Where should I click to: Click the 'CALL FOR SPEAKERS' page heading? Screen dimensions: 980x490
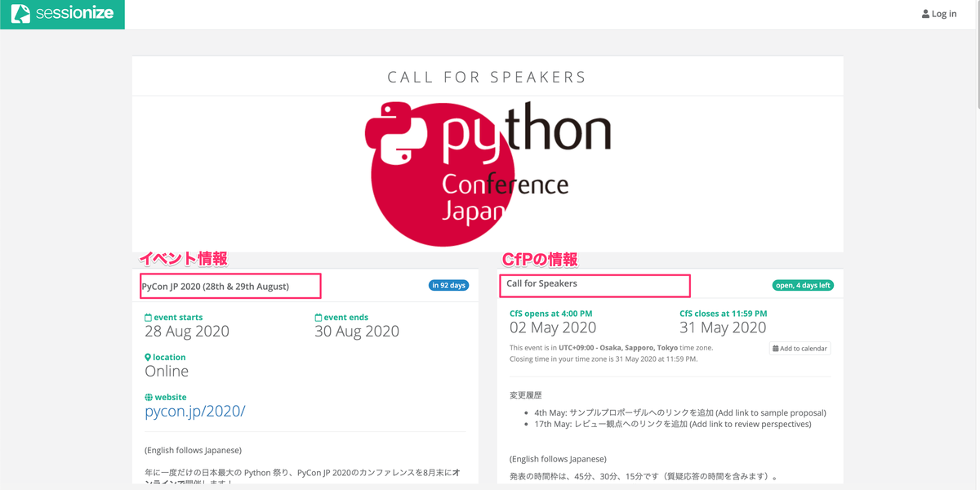tap(488, 77)
